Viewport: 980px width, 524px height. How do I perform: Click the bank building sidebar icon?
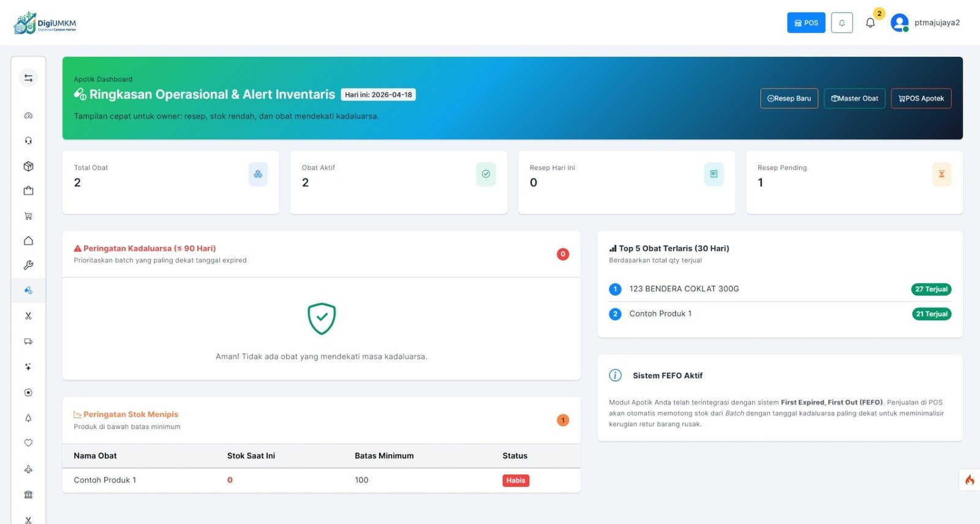28,495
